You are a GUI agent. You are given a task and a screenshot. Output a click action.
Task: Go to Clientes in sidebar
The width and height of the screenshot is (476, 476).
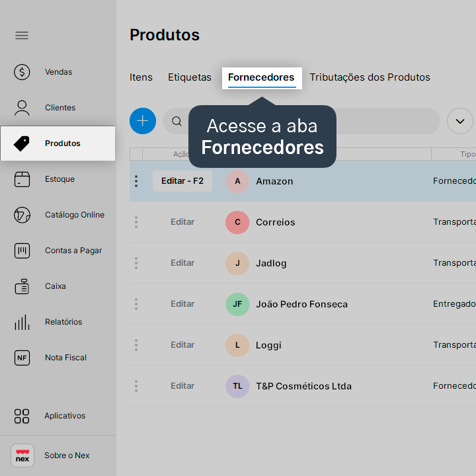60,108
